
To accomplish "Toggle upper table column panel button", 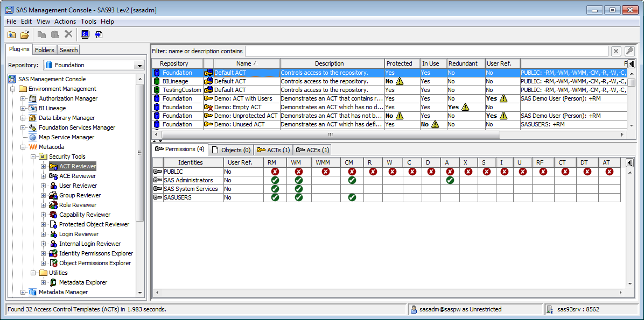I will coord(632,63).
